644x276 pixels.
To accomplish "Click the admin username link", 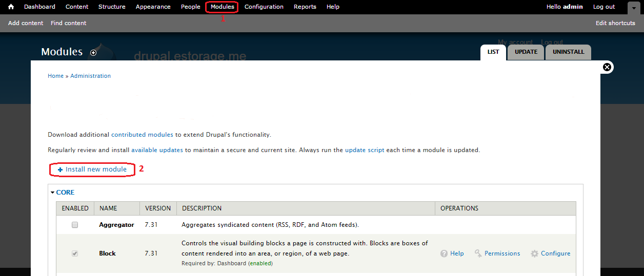I will 573,7.
